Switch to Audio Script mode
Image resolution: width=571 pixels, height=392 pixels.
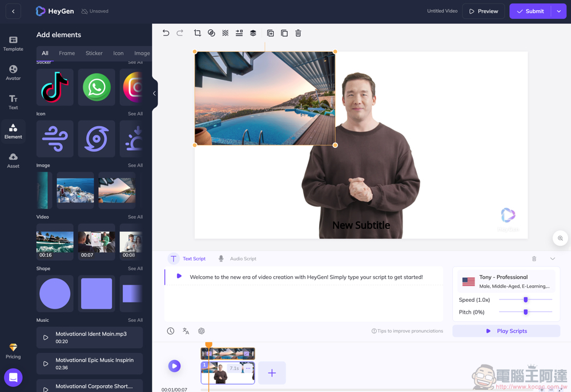[238, 259]
